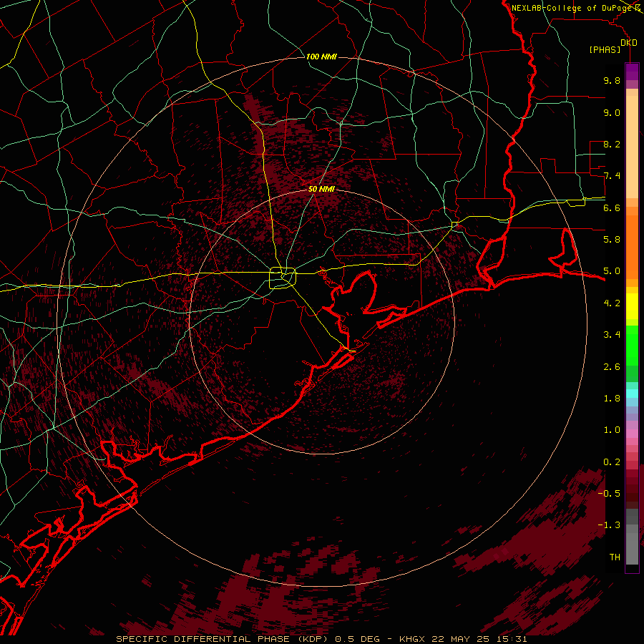
Task: Select the 5.8 color scale label
Action: 612,240
